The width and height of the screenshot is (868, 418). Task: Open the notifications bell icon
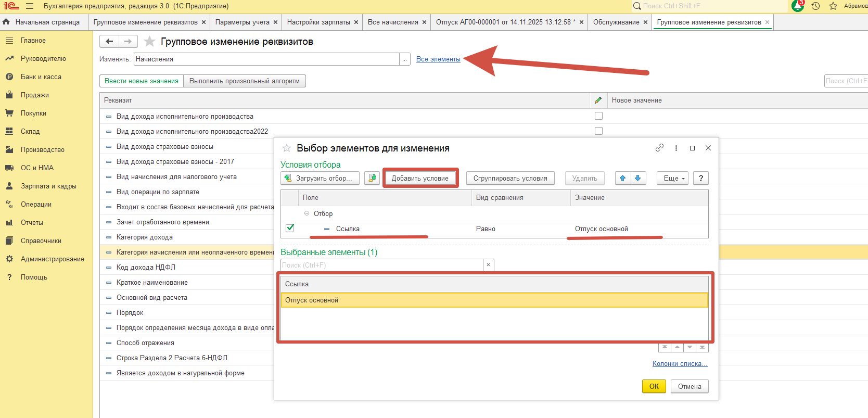797,6
